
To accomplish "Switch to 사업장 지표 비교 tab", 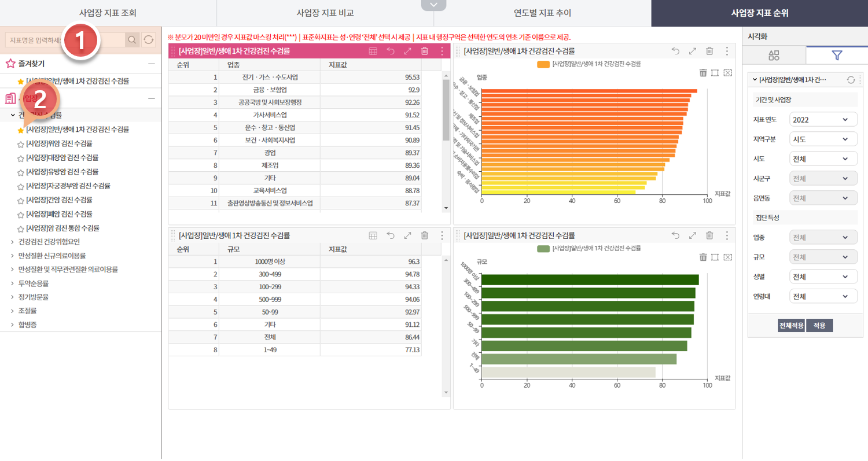I will [325, 13].
